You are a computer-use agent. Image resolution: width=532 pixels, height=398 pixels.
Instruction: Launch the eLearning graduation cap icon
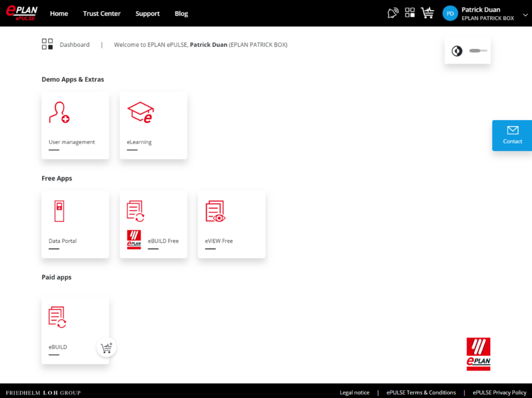pos(140,112)
